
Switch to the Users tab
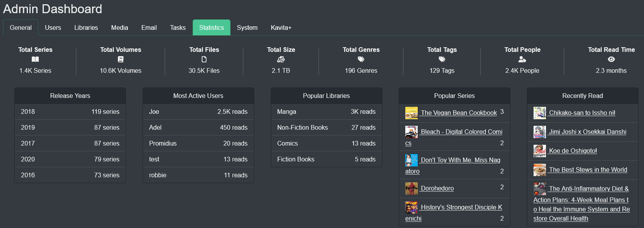53,27
